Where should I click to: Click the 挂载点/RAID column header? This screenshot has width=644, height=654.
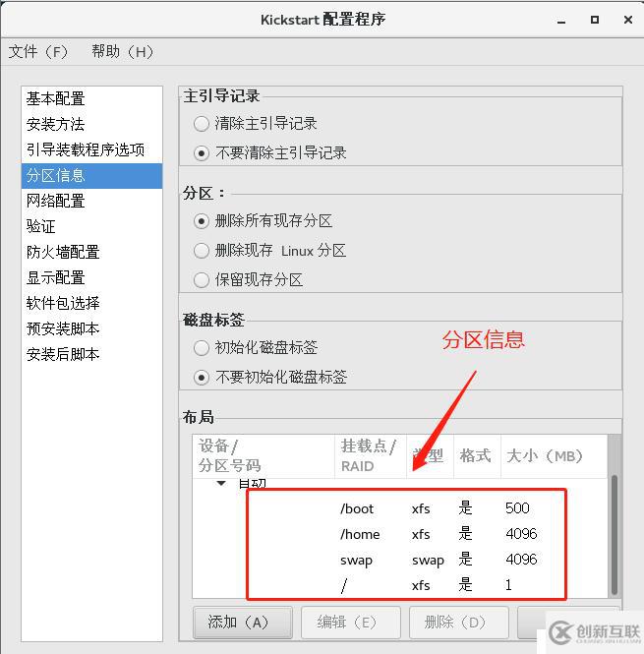(x=371, y=456)
